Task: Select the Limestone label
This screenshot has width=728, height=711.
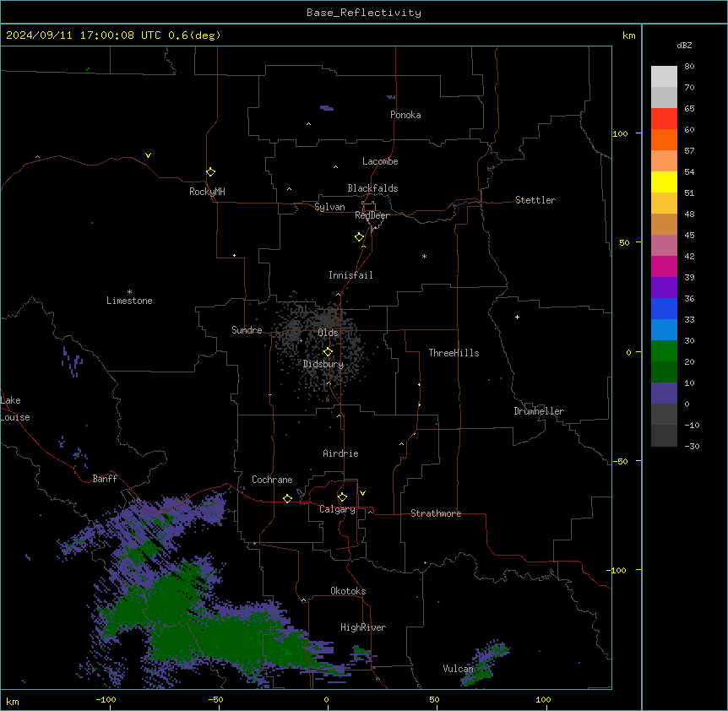Action: (x=129, y=301)
